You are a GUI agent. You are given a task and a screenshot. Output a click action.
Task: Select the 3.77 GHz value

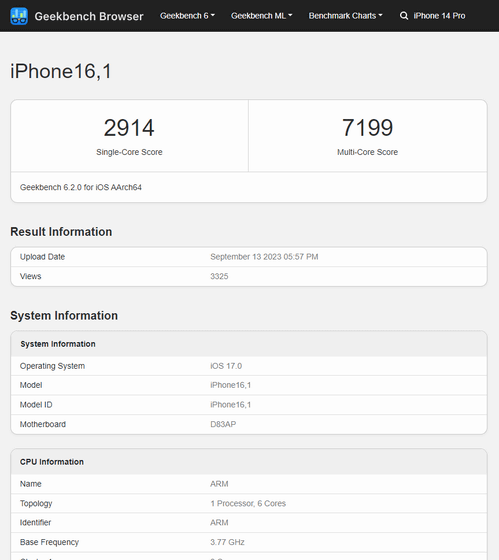click(228, 542)
